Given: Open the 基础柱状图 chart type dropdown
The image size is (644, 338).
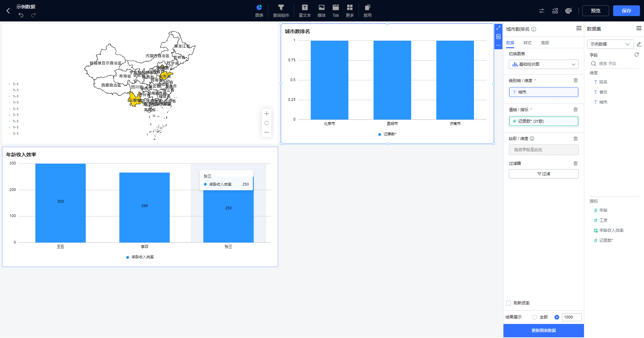Looking at the screenshot, I should pyautogui.click(x=543, y=64).
